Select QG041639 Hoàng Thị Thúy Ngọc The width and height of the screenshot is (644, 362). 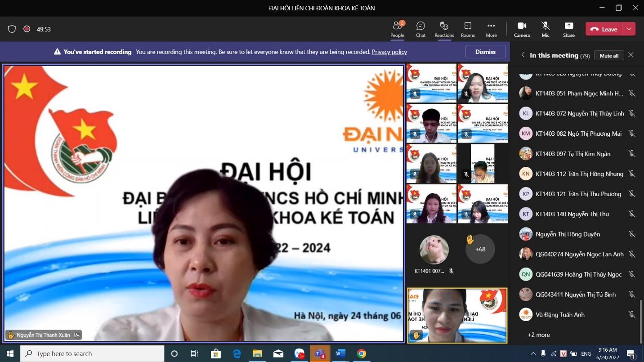578,274
